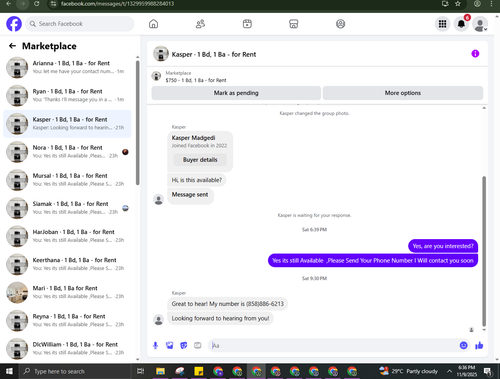Go to the Home feed icon

153,24
